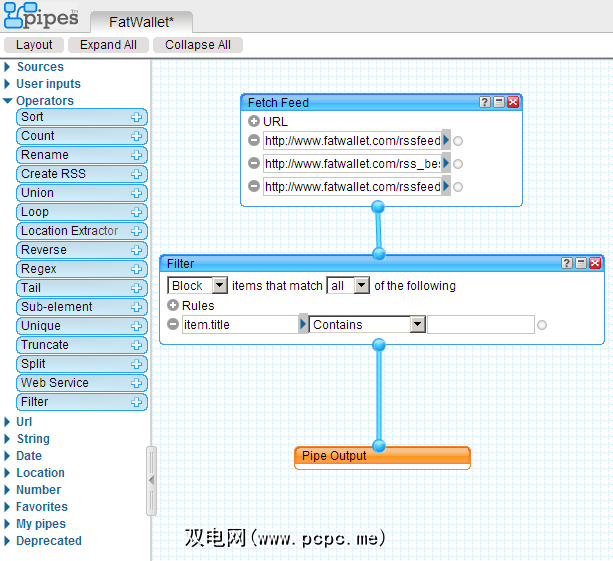This screenshot has width=613, height=561.
Task: Collapse the Fetch Feed module window
Action: 499,102
